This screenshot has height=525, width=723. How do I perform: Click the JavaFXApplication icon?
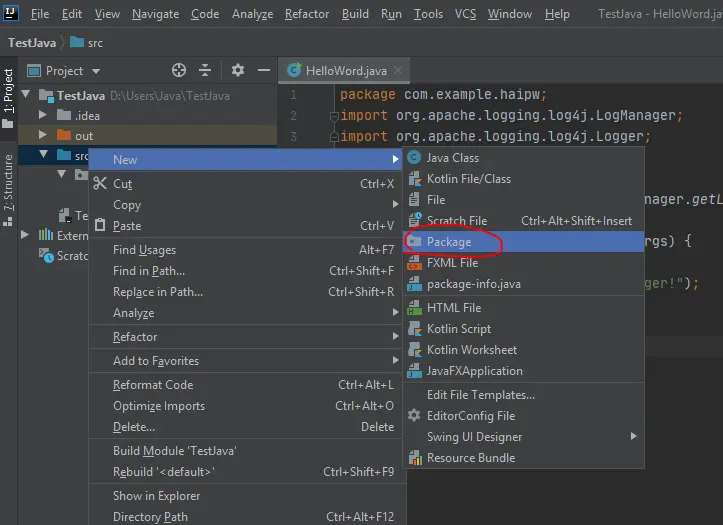415,371
